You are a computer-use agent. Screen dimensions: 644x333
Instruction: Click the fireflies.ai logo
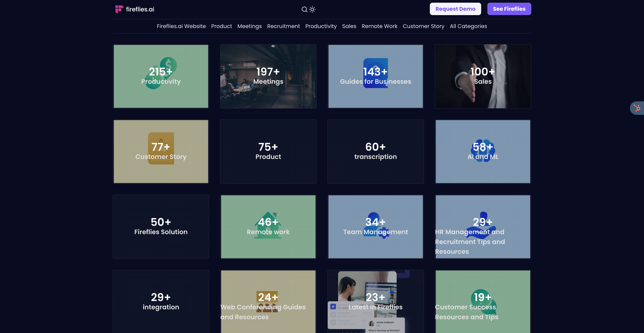tap(135, 9)
